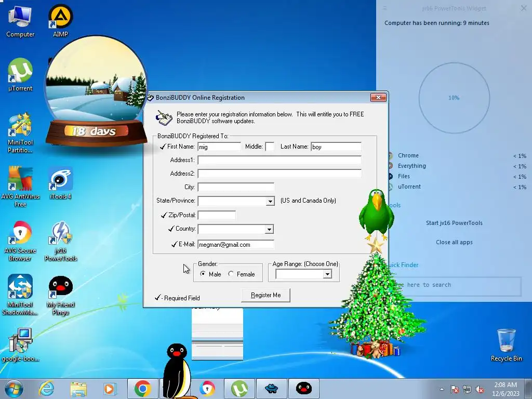Click the Last Name input field
532x399 pixels.
pos(336,147)
